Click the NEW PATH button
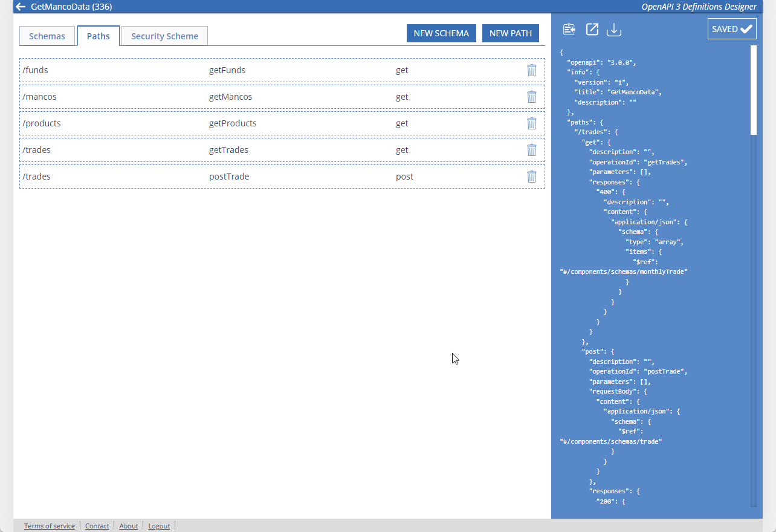The width and height of the screenshot is (776, 532). 511,33
